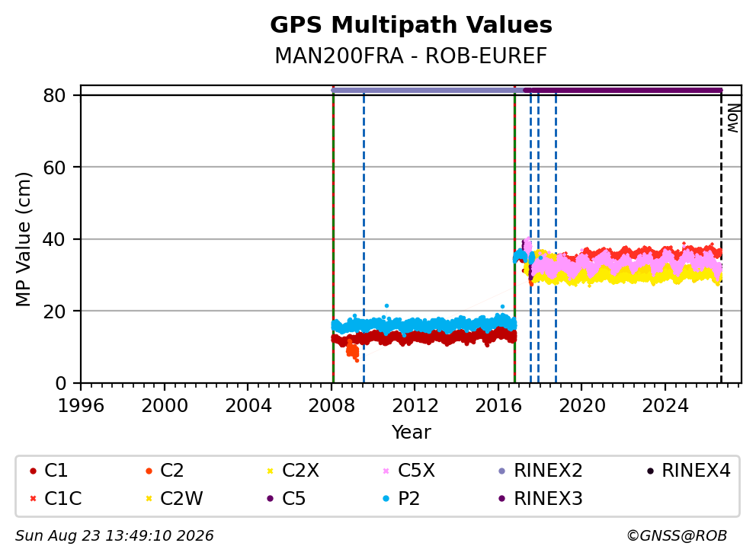Click the orange C2 data cluster near 2009
756x559 pixels.
353,350
